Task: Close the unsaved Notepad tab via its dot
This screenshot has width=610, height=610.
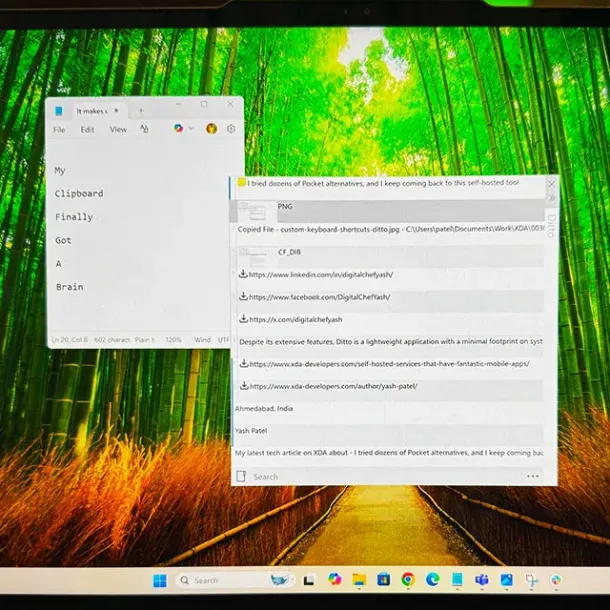Action: coord(116,111)
